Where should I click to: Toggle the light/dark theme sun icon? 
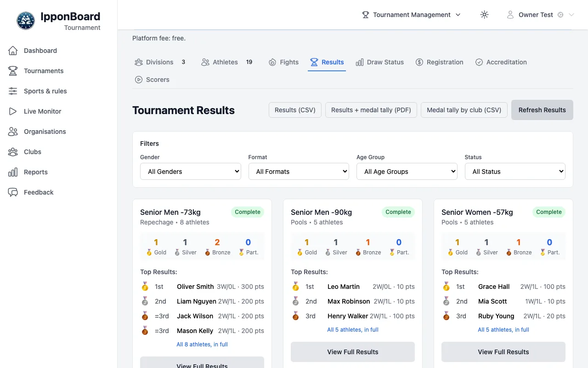(484, 15)
